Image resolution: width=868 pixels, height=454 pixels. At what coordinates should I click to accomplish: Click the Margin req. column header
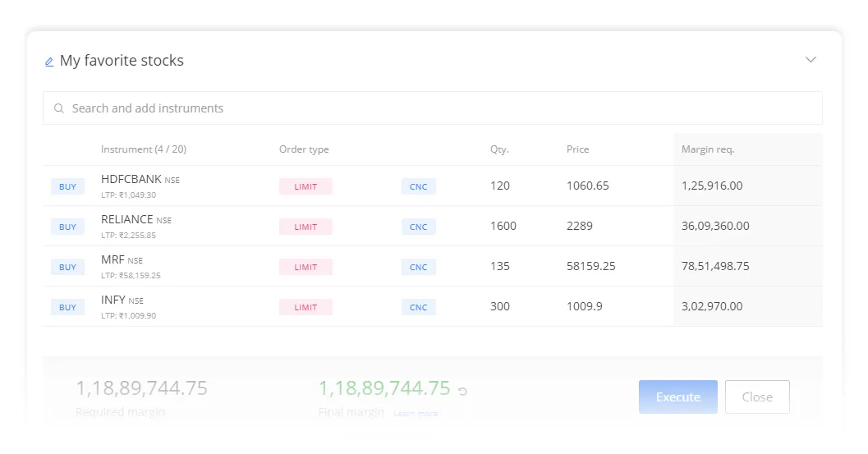(x=708, y=149)
